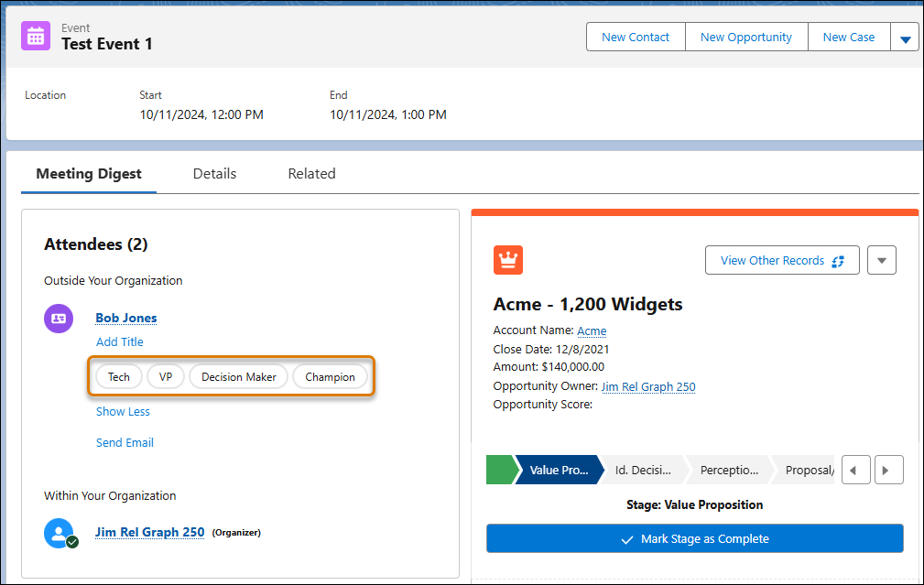Click the New Contact button
Image resolution: width=924 pixels, height=585 pixels.
(636, 38)
